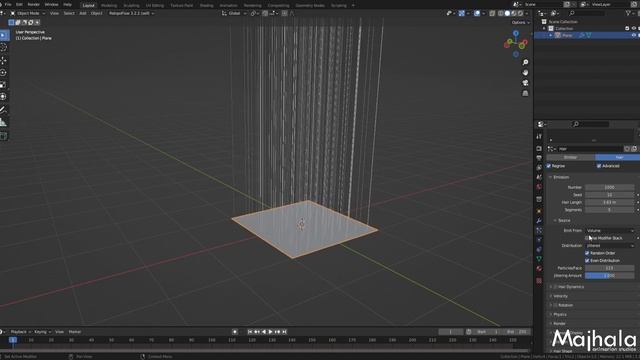Image resolution: width=640 pixels, height=360 pixels.
Task: Open the timeline Playback menu
Action: 20,332
